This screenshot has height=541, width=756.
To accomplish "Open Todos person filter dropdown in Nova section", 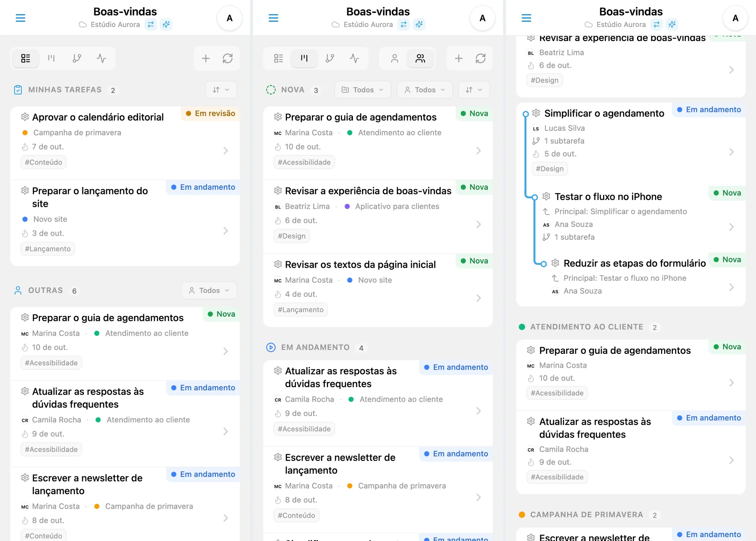I will pos(425,90).
